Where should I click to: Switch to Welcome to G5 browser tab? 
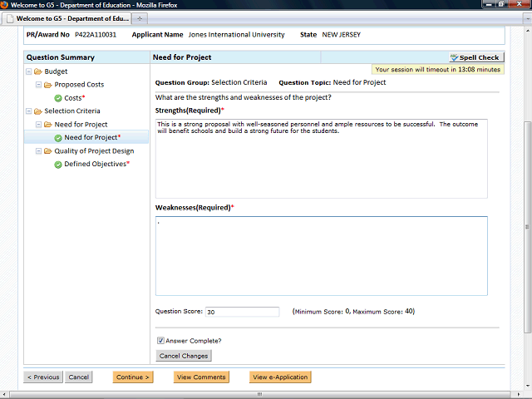click(x=66, y=18)
